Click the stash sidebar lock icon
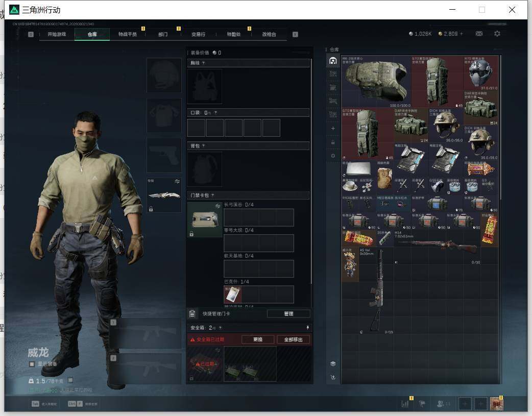This screenshot has height=416, width=532. click(333, 142)
